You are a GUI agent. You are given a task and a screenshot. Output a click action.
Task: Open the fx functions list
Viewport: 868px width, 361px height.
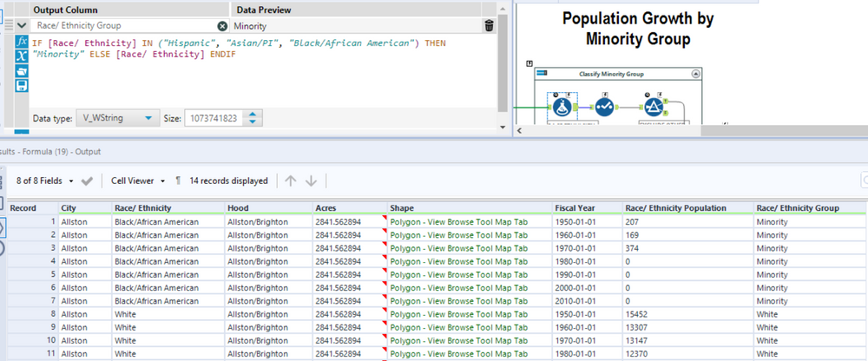click(22, 42)
